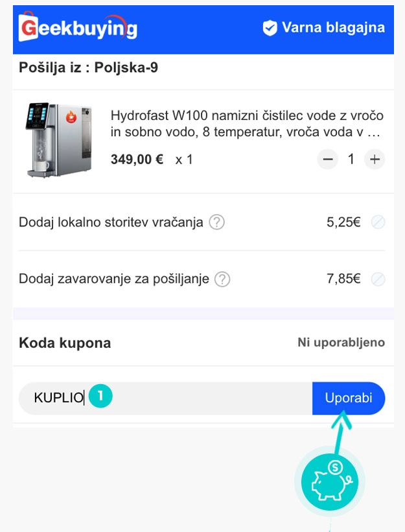The image size is (405, 532).
Task: Open the Hydrofast W100 product title link
Action: pyautogui.click(x=247, y=124)
